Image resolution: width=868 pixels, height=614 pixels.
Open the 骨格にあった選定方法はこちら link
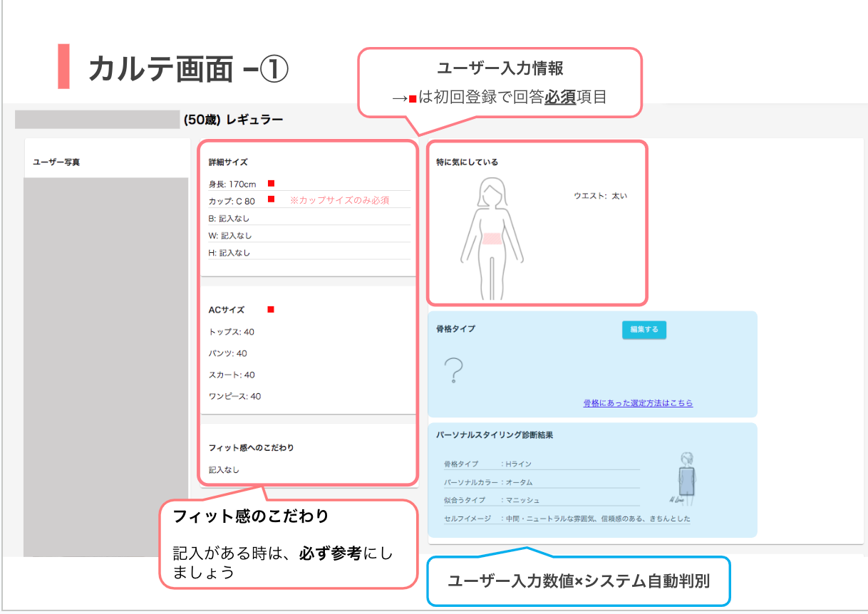coord(638,403)
